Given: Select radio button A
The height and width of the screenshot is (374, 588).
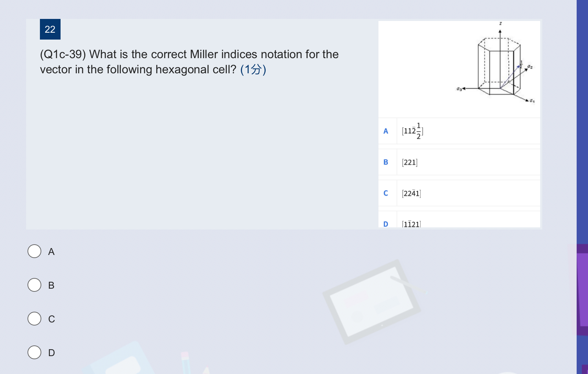Looking at the screenshot, I should coord(34,252).
